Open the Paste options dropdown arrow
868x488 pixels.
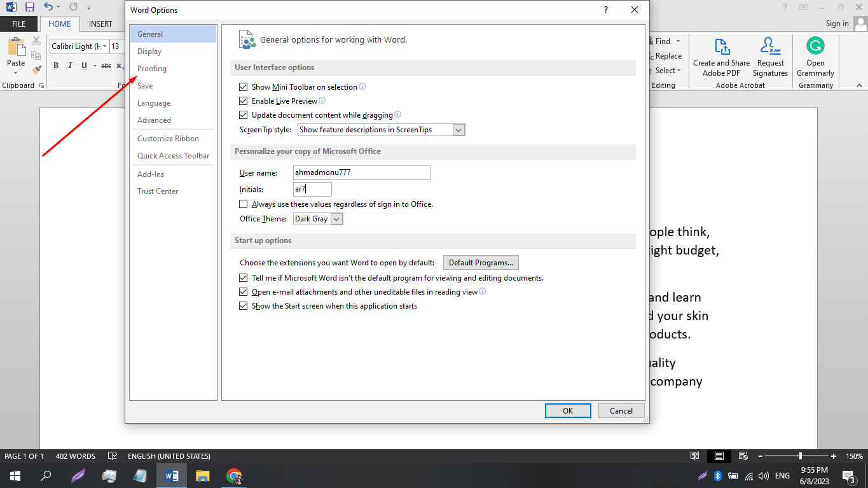pos(16,73)
